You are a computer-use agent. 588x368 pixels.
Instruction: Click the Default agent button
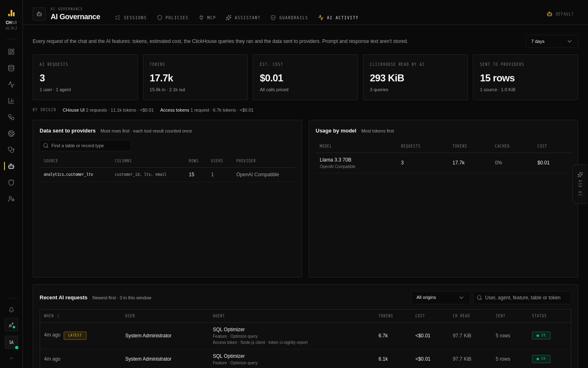tap(560, 14)
